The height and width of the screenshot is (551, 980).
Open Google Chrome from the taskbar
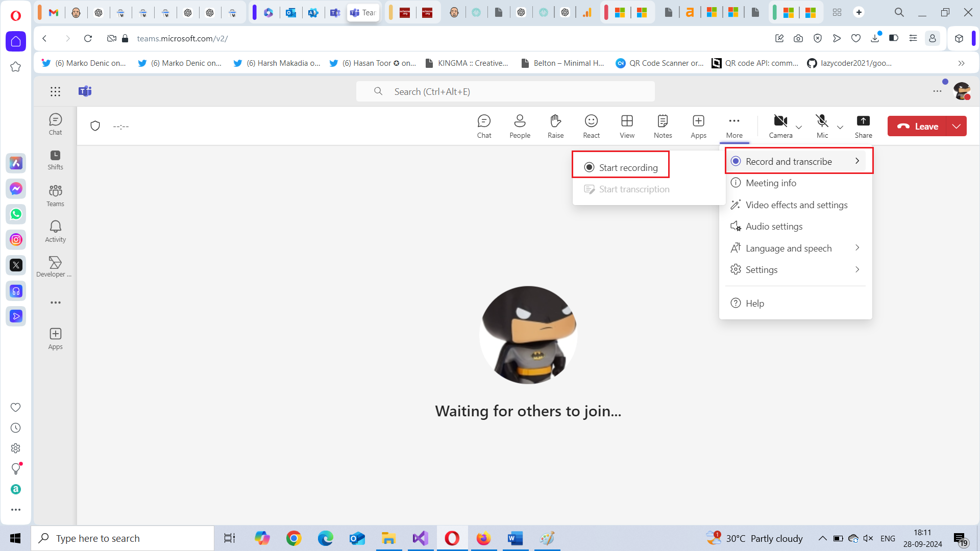(293, 538)
